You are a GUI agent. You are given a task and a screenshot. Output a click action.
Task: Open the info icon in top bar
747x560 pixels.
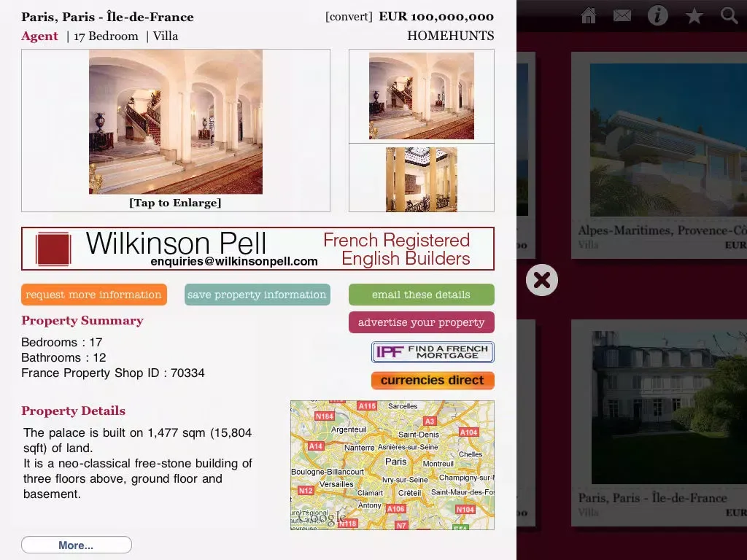657,16
